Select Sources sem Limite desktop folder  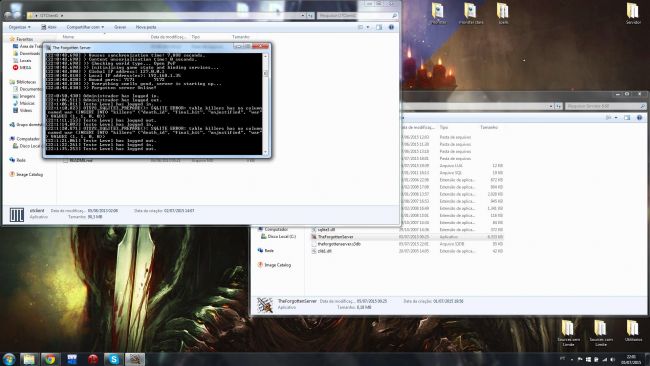click(x=568, y=333)
